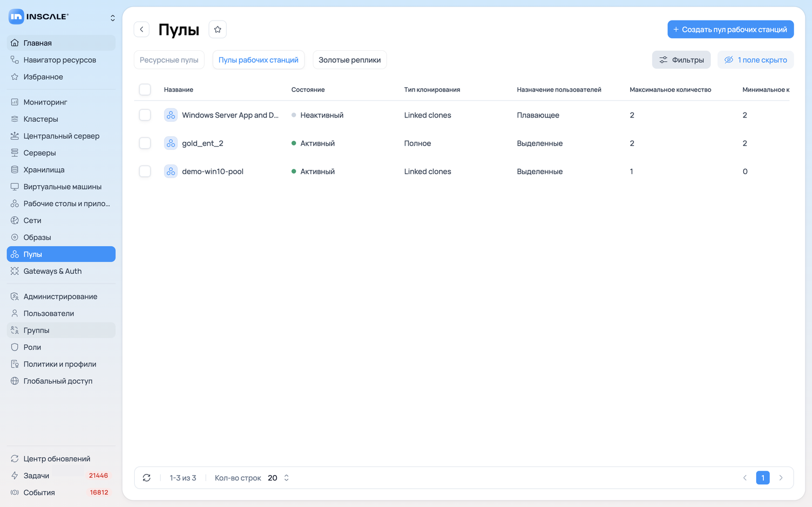This screenshot has width=812, height=507.
Task: Click the pool icon of gold_ent_2
Action: point(171,143)
